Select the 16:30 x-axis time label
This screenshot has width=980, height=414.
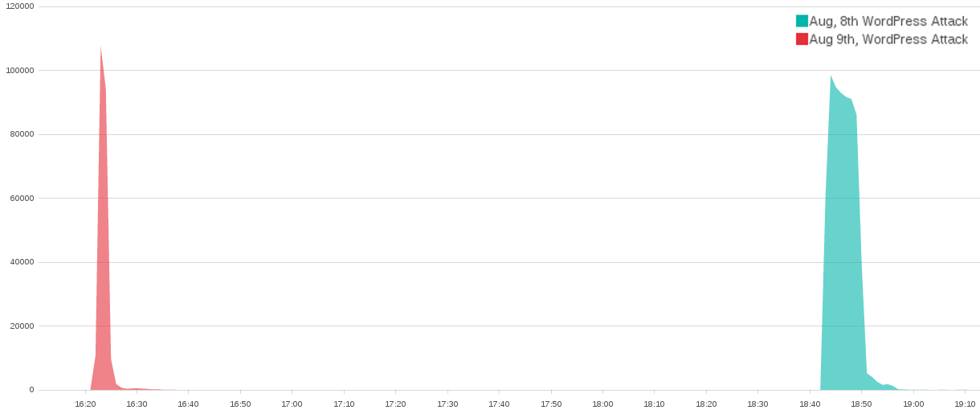137,404
